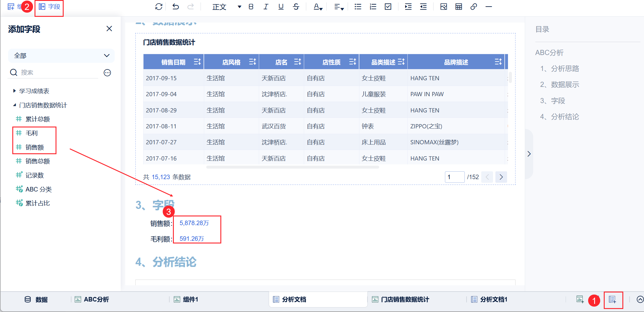Insert a checkbox task list
The height and width of the screenshot is (312, 644).
coord(388,7)
